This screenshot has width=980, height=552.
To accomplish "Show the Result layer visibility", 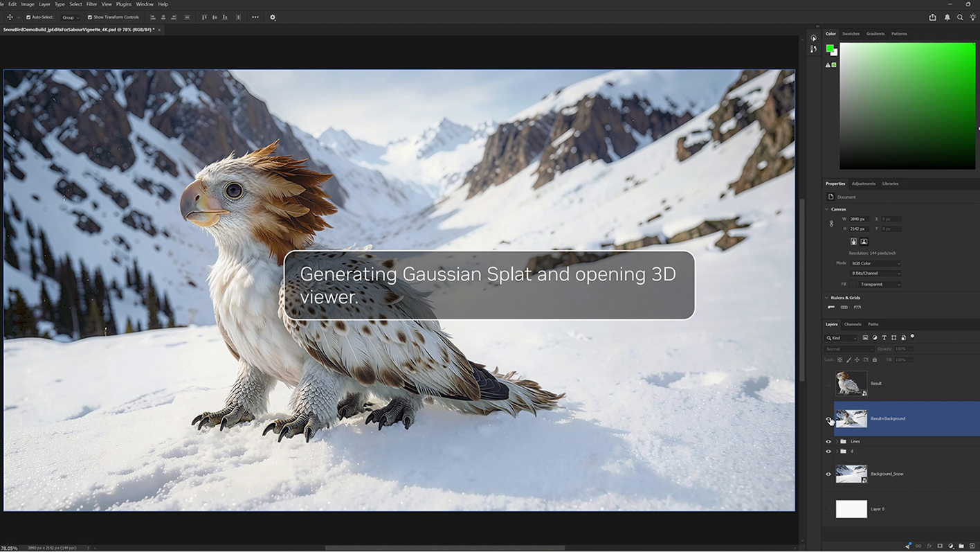I will click(828, 384).
